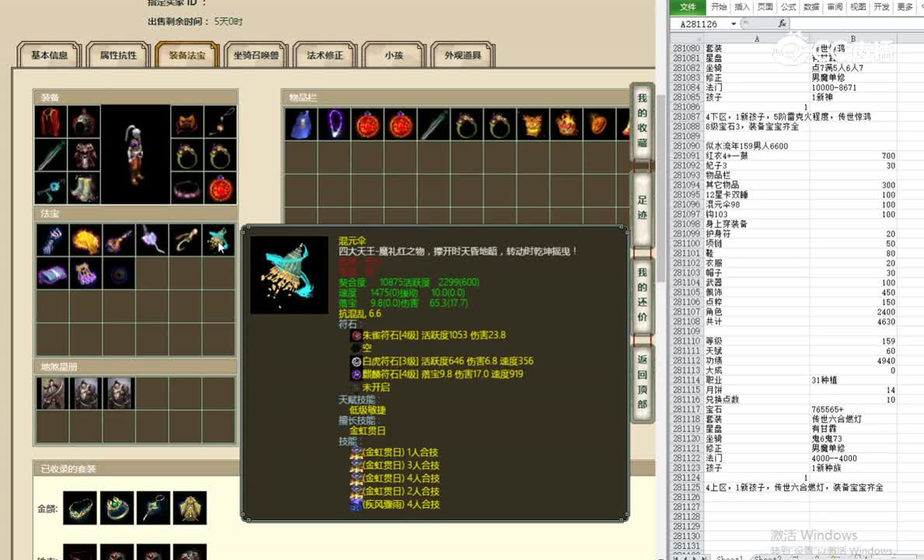Select the golden hook treasure icon
Image resolution: width=924 pixels, height=560 pixels.
pyautogui.click(x=185, y=240)
